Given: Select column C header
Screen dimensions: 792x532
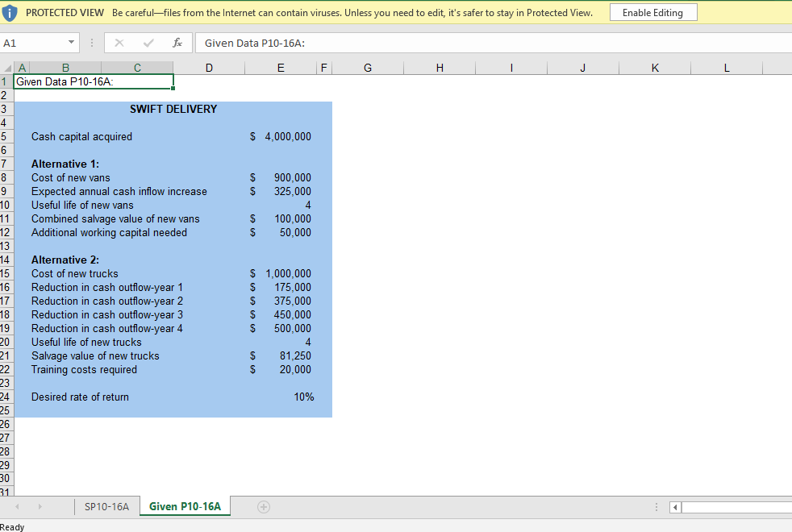Looking at the screenshot, I should (x=137, y=68).
